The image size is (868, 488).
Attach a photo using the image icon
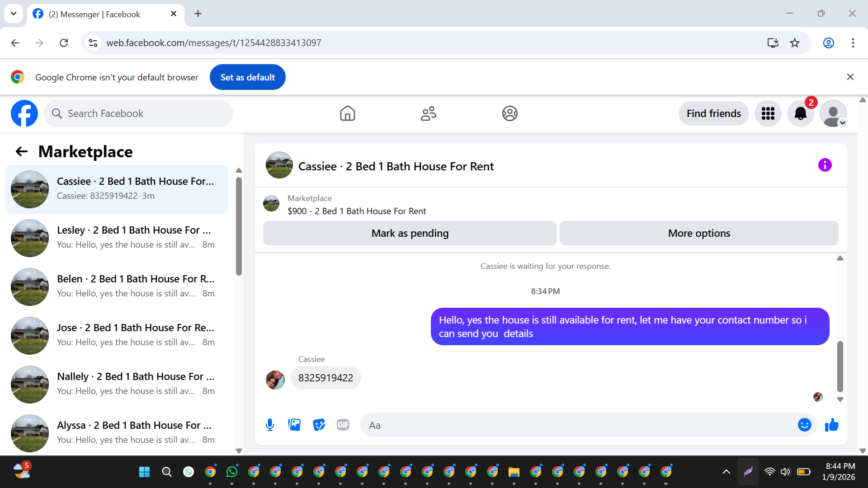click(294, 425)
